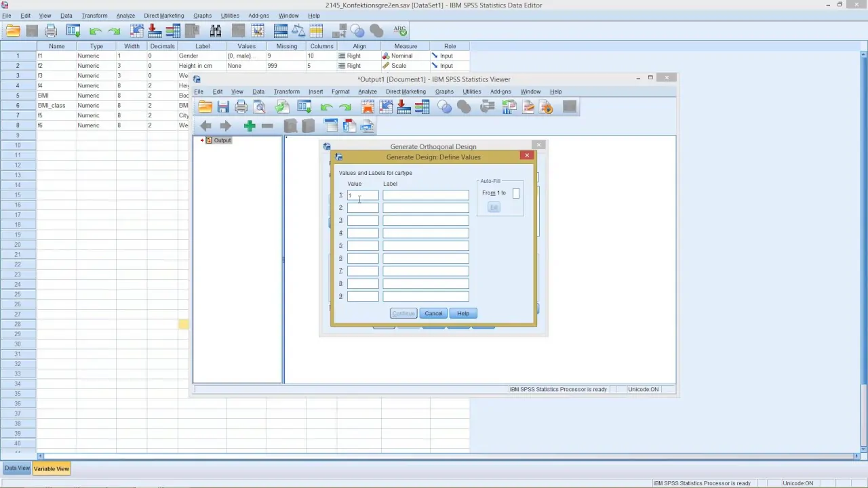Select cases icon in Data Editor toolbar
Screen dimensions: 868x488
(316, 30)
